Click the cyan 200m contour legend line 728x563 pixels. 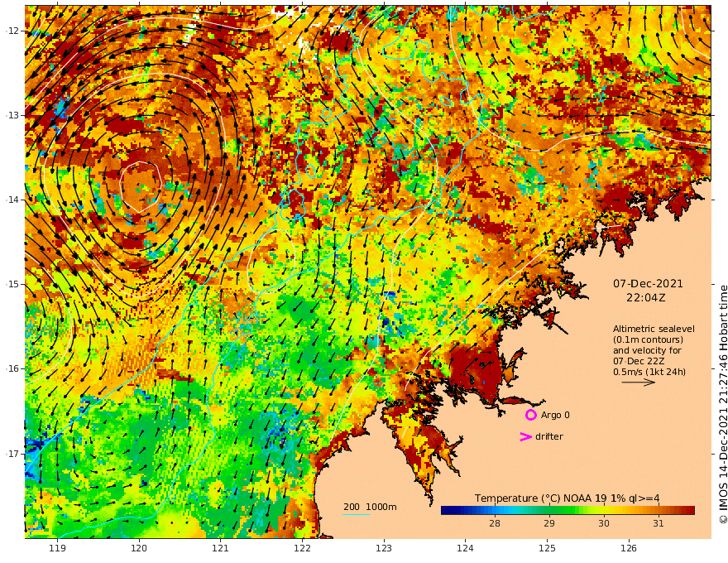point(357,514)
